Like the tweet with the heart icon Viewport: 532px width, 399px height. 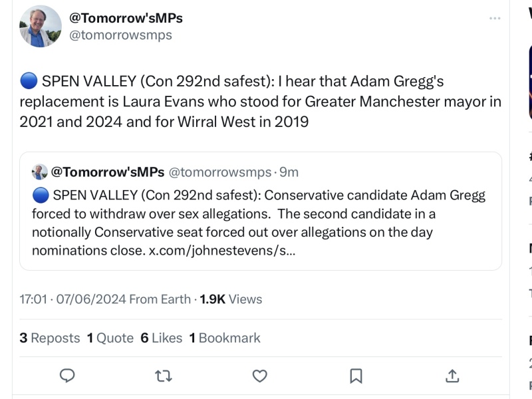pyautogui.click(x=259, y=376)
